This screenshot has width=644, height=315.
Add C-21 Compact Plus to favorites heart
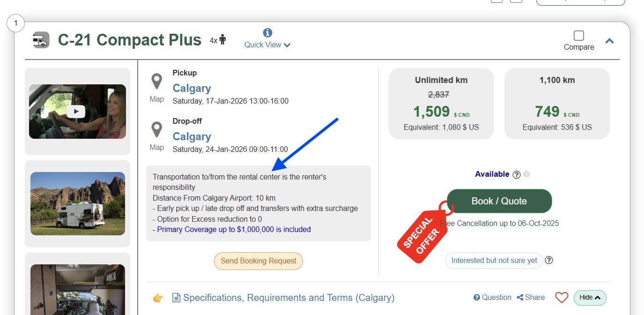pos(561,298)
